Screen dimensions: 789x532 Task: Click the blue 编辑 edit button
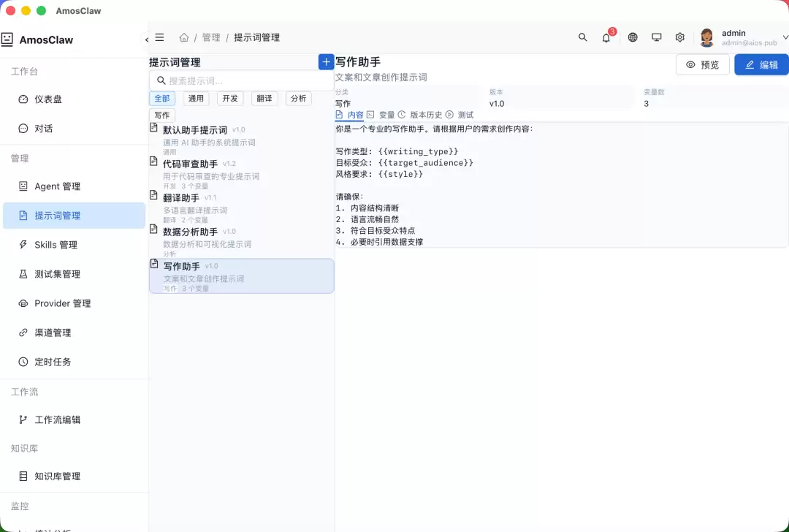[x=762, y=64]
